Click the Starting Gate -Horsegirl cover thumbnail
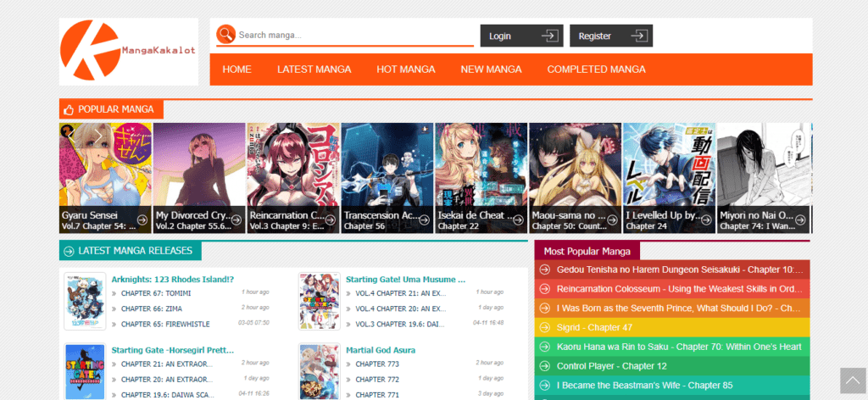This screenshot has width=868, height=400. click(85, 371)
